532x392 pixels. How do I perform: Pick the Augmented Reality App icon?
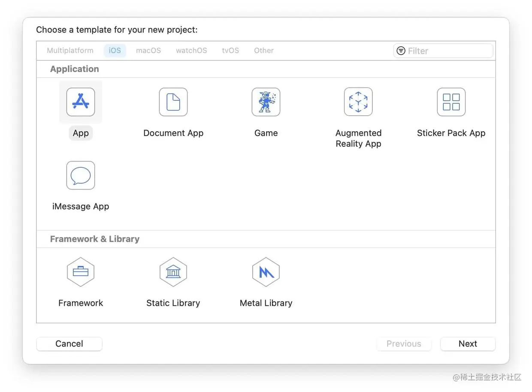coord(358,102)
